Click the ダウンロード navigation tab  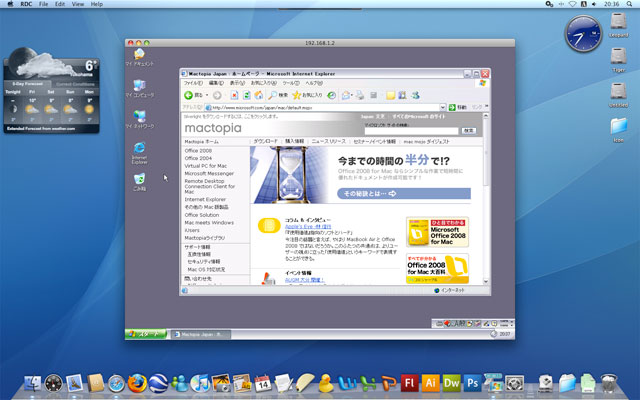(265, 141)
